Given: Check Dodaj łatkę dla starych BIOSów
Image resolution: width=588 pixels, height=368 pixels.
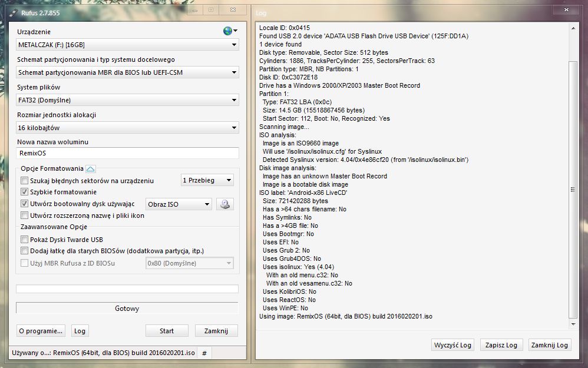Looking at the screenshot, I should click(x=24, y=251).
